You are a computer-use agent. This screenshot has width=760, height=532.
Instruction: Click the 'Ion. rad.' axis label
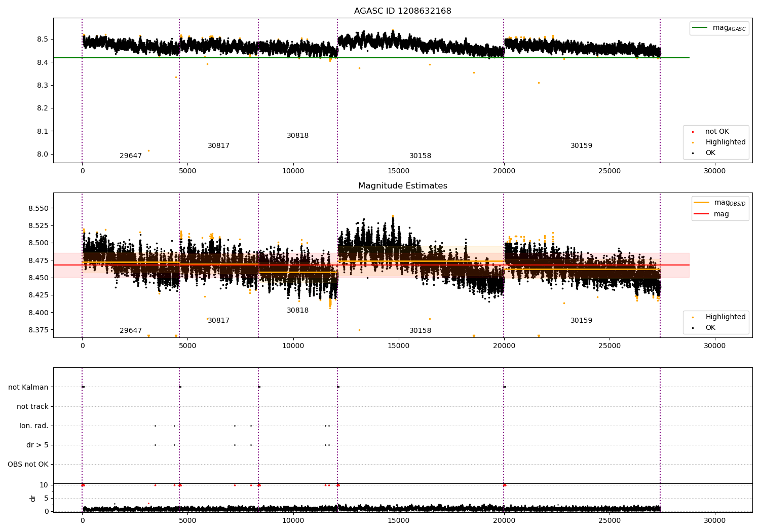34,426
